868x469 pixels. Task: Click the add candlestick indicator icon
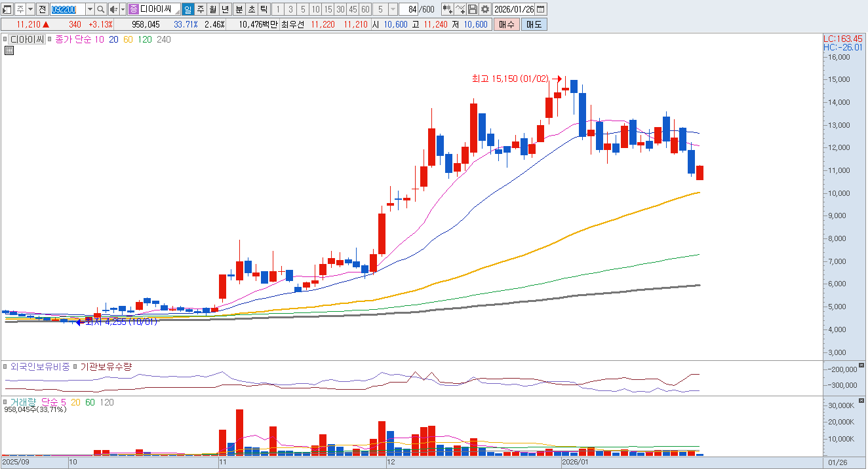(447, 9)
